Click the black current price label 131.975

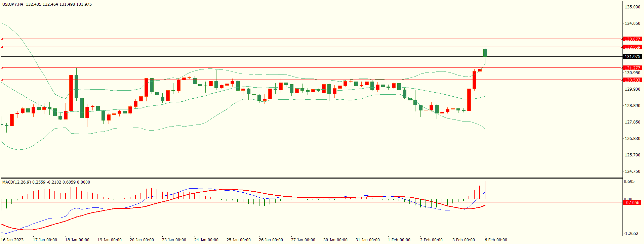tap(632, 57)
